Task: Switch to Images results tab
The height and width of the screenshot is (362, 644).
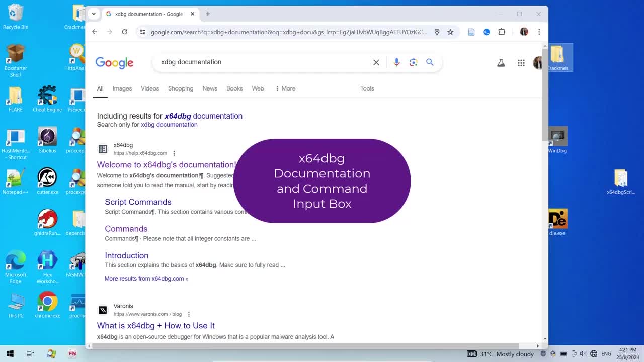Action: pos(122,88)
